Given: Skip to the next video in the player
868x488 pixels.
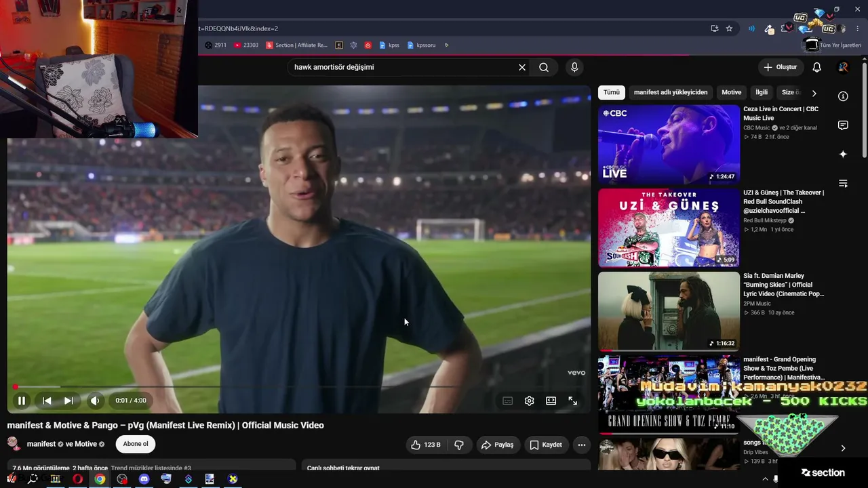Looking at the screenshot, I should [68, 401].
